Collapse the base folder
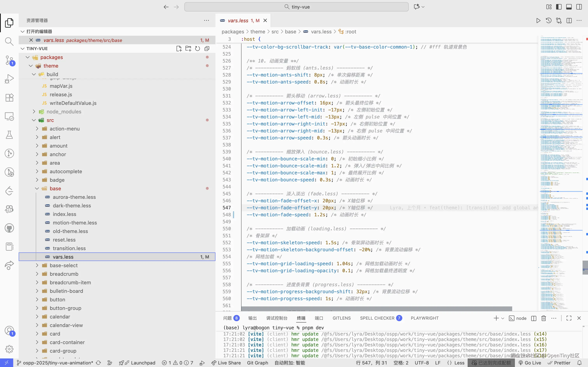Viewport: 588px width, 367px height. pos(55,188)
